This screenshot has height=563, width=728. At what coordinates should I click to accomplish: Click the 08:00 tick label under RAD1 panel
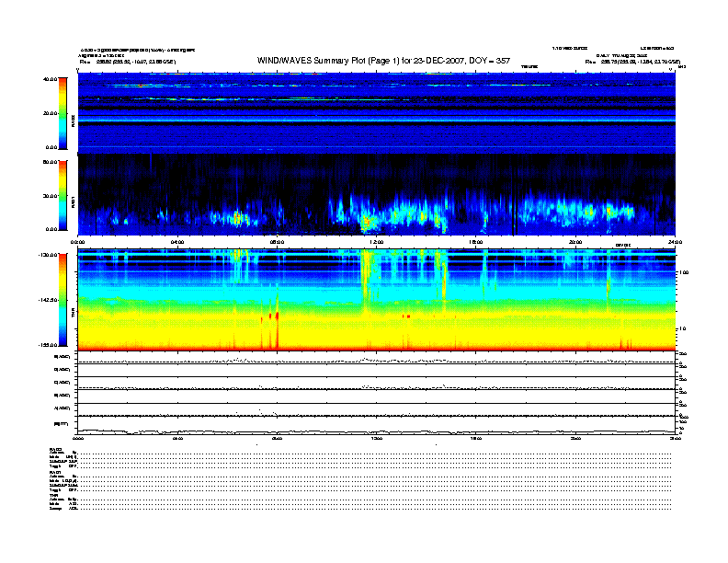pos(278,242)
